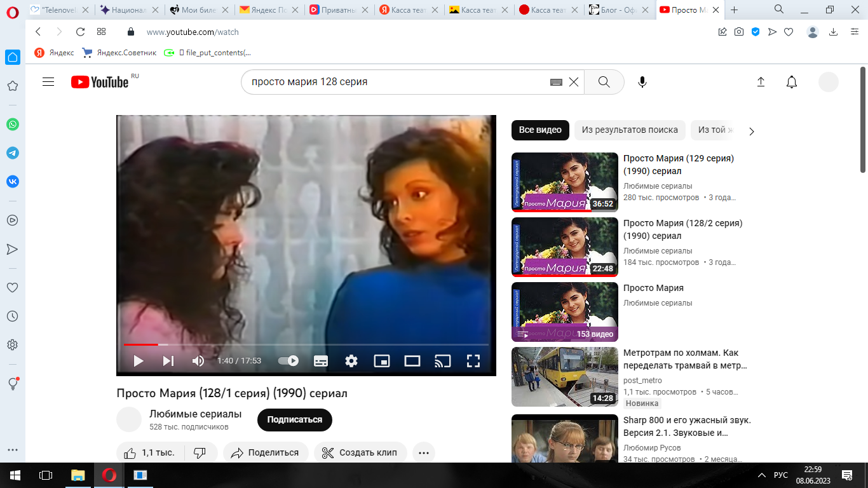Toggle subtitles in the player
868x488 pixels.
[321, 361]
